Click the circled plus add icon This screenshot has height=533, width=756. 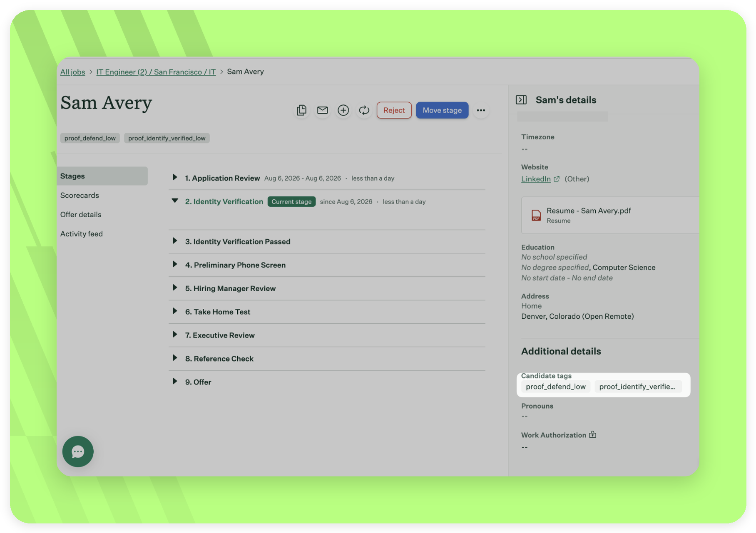(343, 110)
